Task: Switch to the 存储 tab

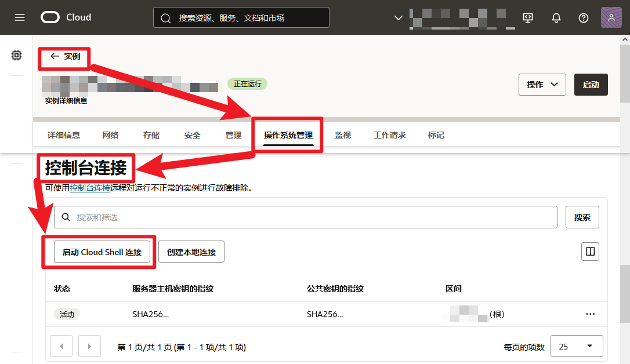Action: point(151,135)
